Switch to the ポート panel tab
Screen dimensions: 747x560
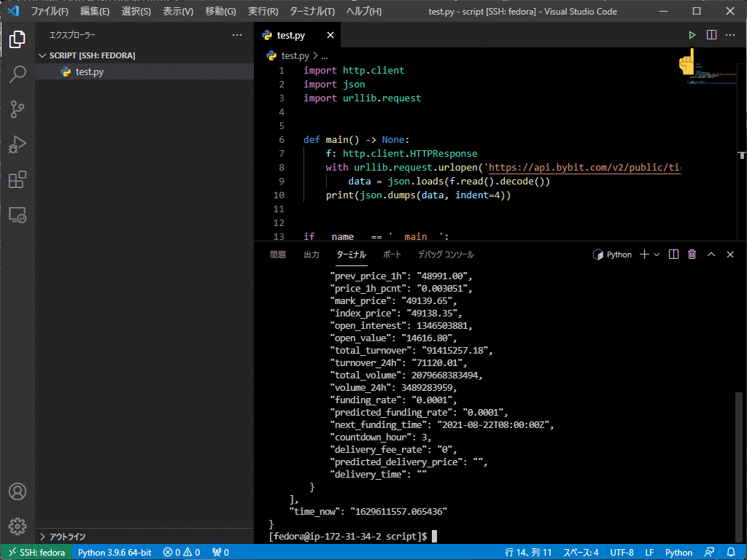point(392,254)
